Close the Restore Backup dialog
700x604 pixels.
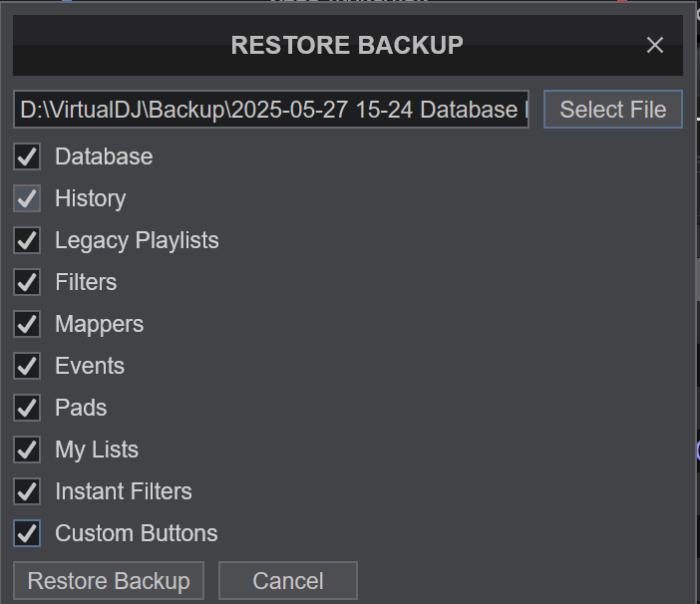[x=654, y=45]
